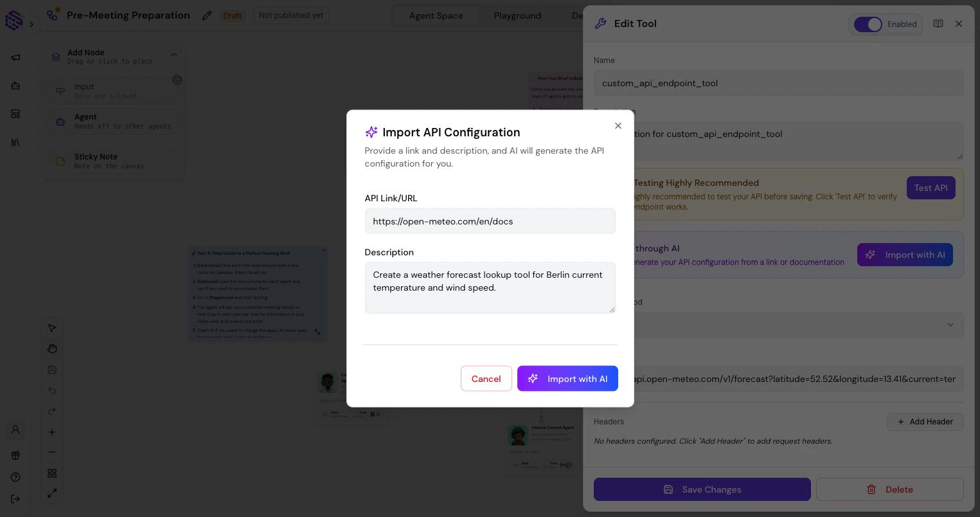Open the gift rewards icon
This screenshot has width=980, height=517.
tap(15, 455)
